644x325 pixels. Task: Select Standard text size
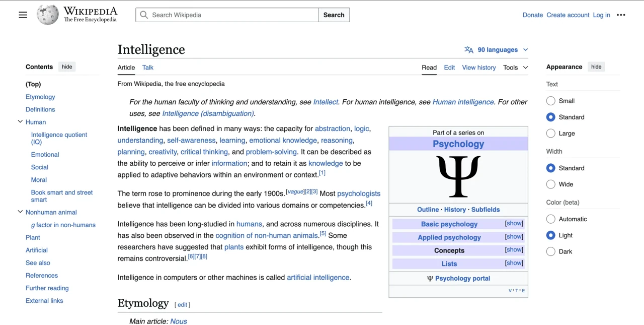[x=551, y=117]
